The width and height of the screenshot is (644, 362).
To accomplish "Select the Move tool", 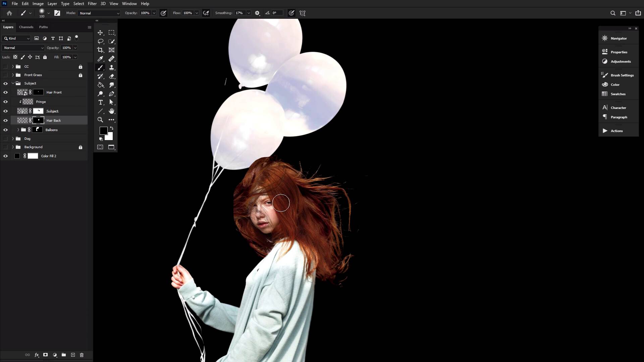I will click(100, 33).
